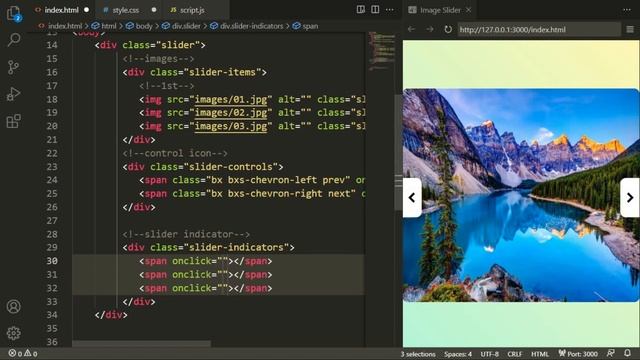Viewport: 640px width, 360px height.
Task: Click line number 30 in gutter
Action: 52,261
